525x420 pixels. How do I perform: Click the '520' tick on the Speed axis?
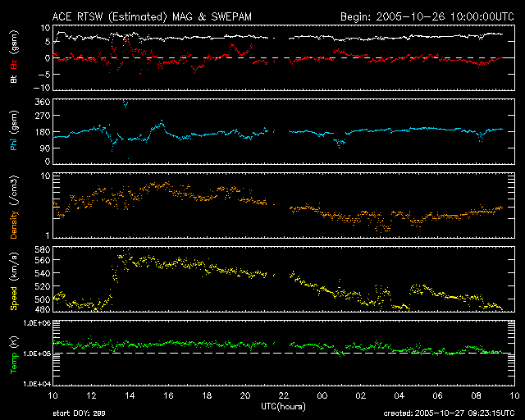(43, 286)
